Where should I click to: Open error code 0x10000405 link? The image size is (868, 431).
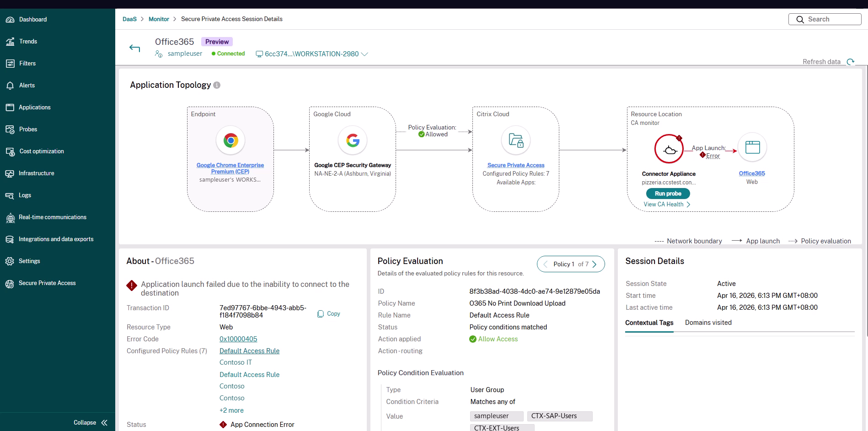pyautogui.click(x=238, y=339)
